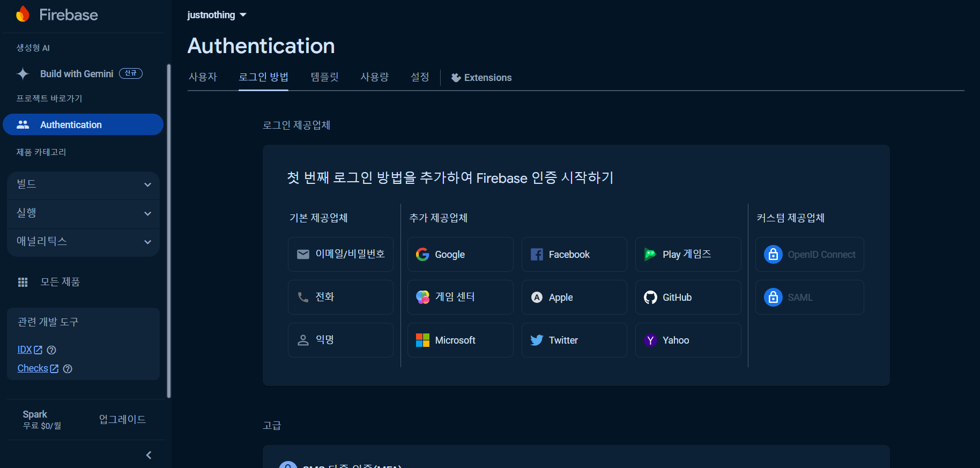Screen dimensions: 980x468
Task: Click the 기본 제공업체 column label
Action: click(318, 218)
